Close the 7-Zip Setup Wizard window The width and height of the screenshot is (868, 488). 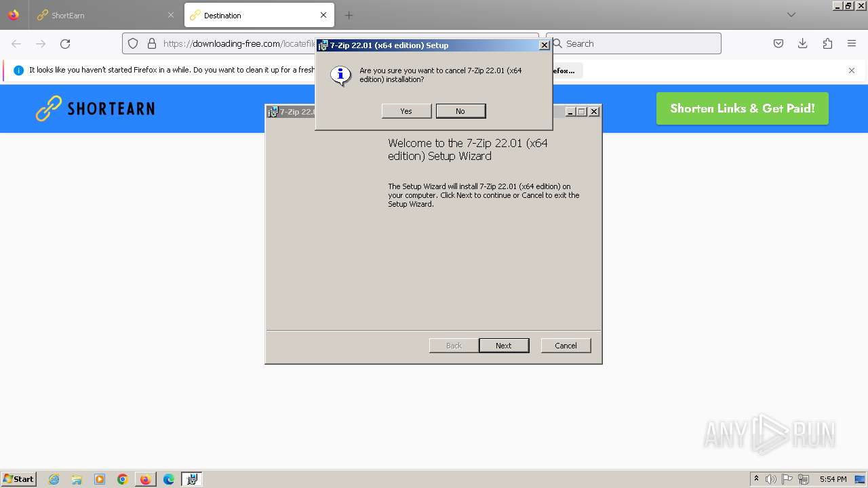point(594,112)
